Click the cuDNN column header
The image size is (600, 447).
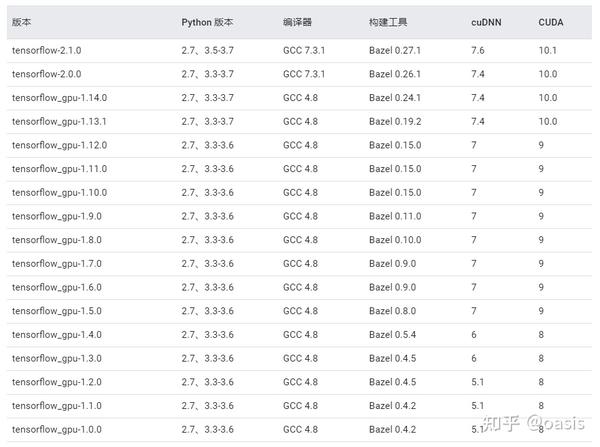pyautogui.click(x=486, y=23)
